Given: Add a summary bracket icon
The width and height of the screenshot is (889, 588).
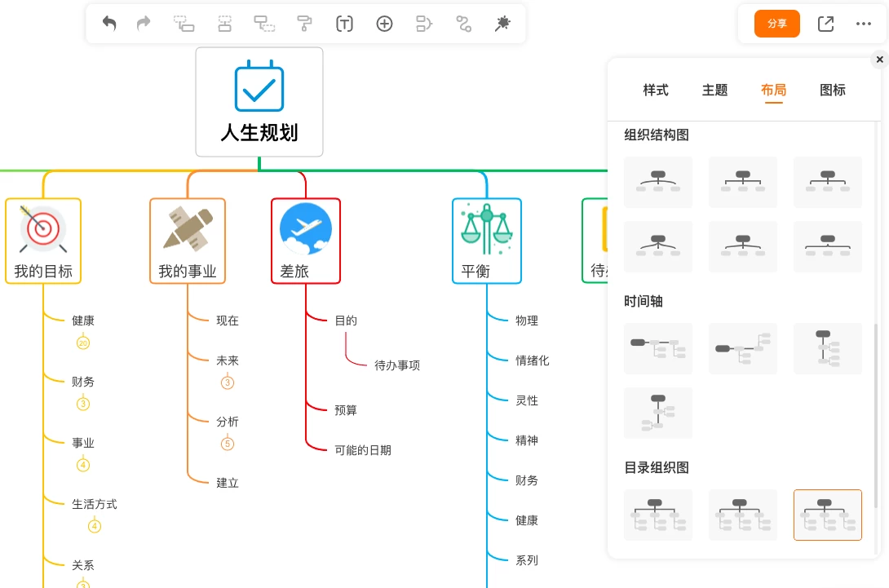Looking at the screenshot, I should click(x=424, y=24).
